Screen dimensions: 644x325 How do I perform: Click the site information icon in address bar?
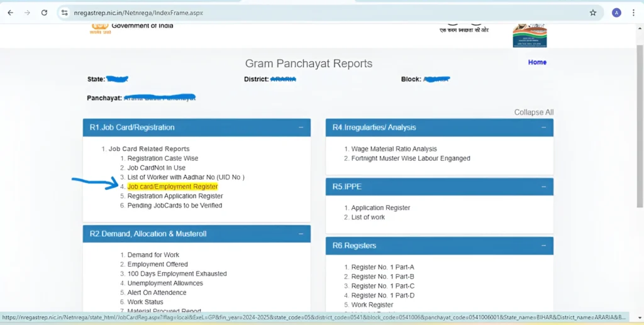64,13
